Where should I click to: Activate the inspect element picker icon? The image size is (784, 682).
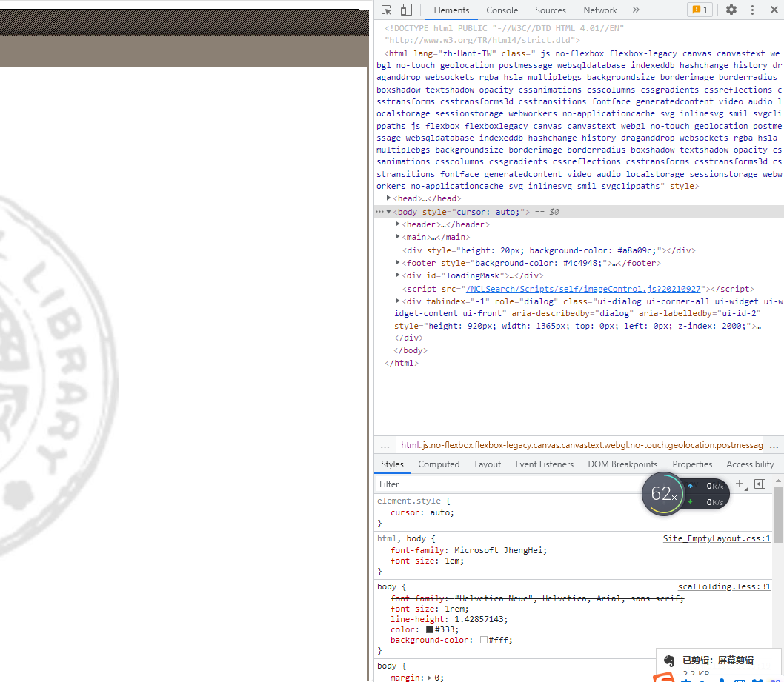(387, 10)
